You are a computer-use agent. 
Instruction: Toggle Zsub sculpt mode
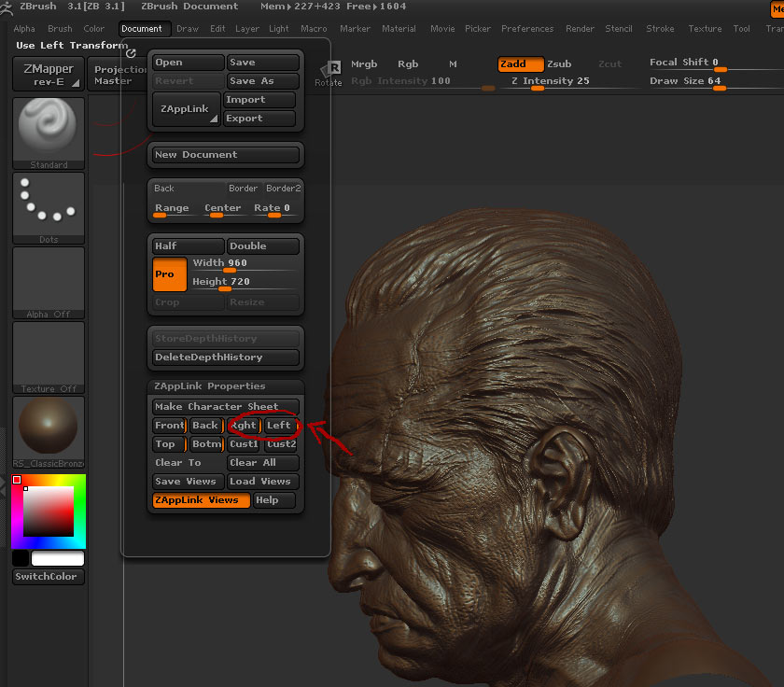pyautogui.click(x=559, y=64)
